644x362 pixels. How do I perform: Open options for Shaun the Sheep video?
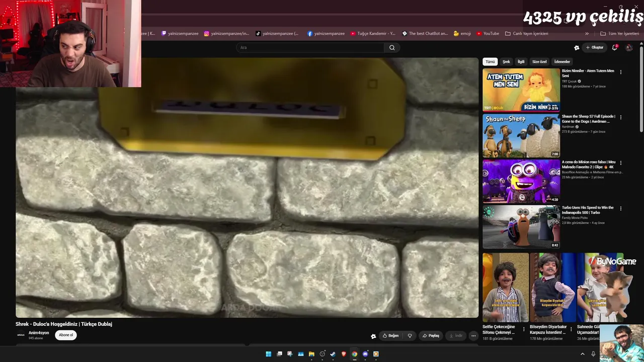620,117
